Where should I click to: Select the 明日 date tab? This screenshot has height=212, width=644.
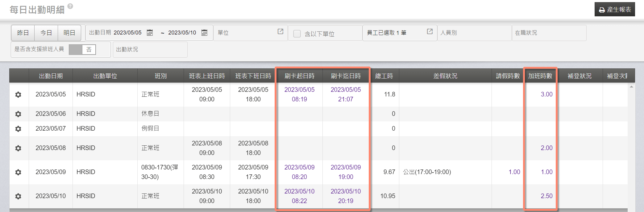pos(69,33)
